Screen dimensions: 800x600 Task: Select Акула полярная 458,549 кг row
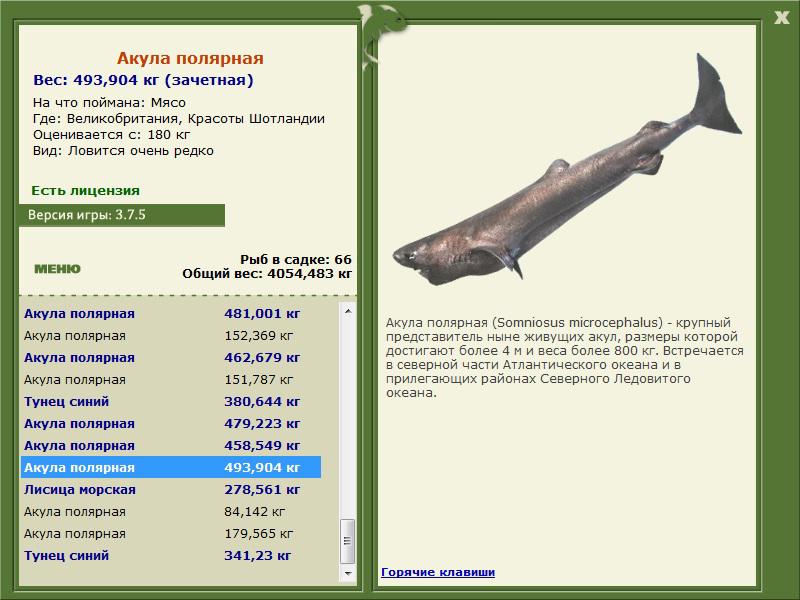click(171, 445)
